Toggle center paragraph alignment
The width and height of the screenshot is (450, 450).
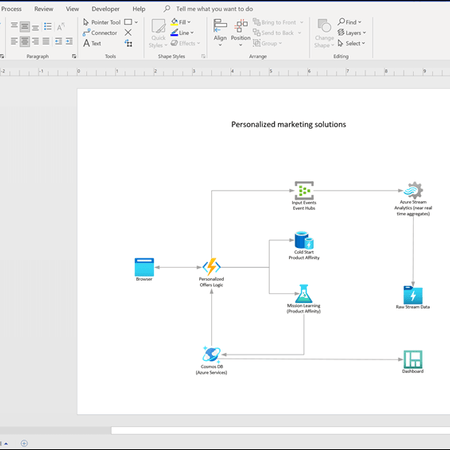point(25,41)
